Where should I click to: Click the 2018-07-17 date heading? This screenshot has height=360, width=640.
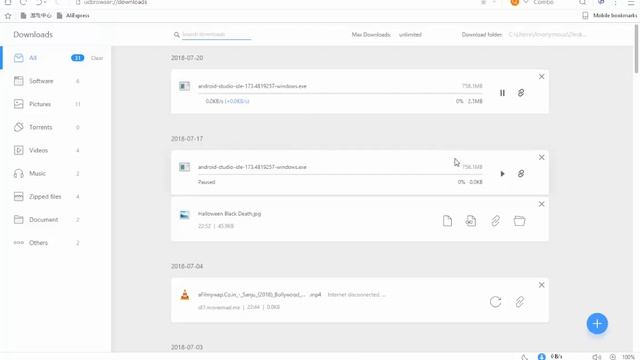pyautogui.click(x=187, y=139)
